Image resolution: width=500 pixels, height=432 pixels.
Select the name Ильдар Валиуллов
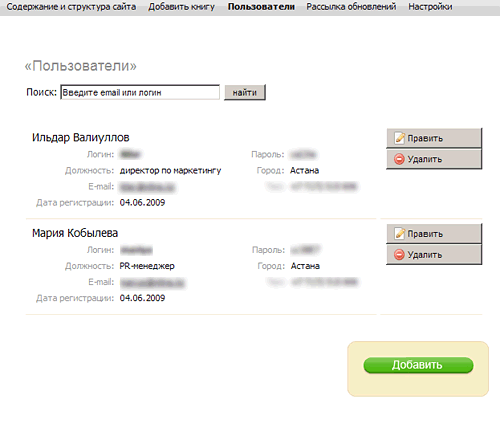(81, 137)
